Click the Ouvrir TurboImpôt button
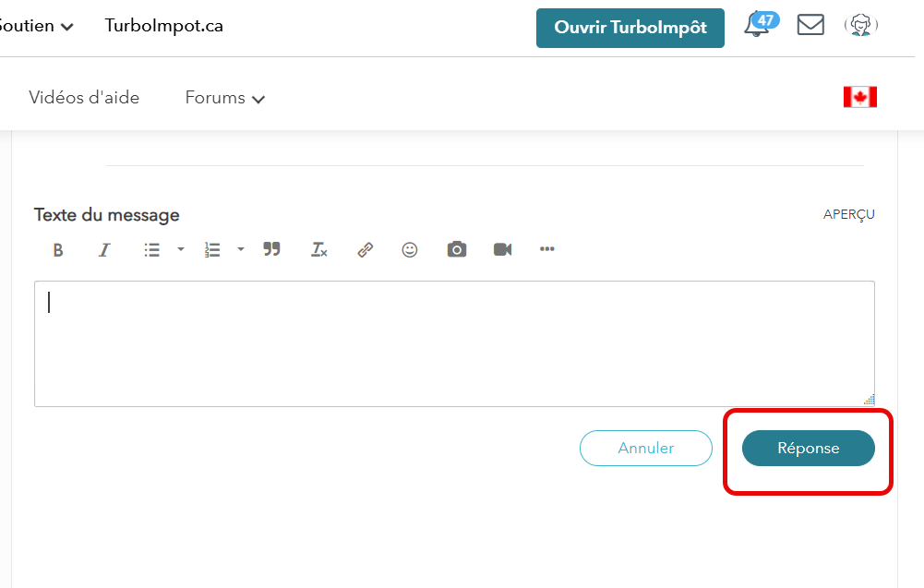This screenshot has width=924, height=588. click(630, 28)
